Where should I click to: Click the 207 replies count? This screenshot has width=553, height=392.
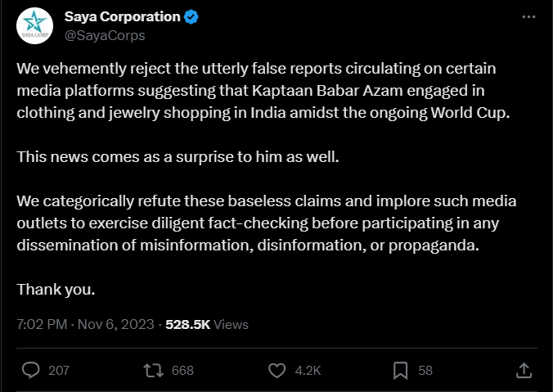point(59,371)
